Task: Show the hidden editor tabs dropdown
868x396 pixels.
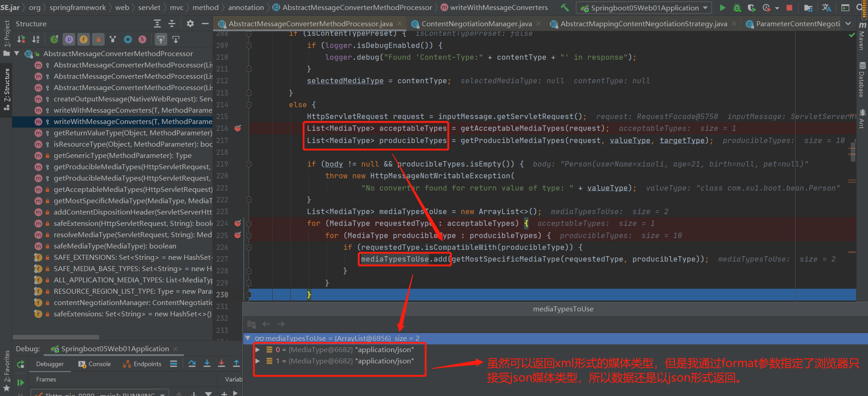Action: coord(848,24)
